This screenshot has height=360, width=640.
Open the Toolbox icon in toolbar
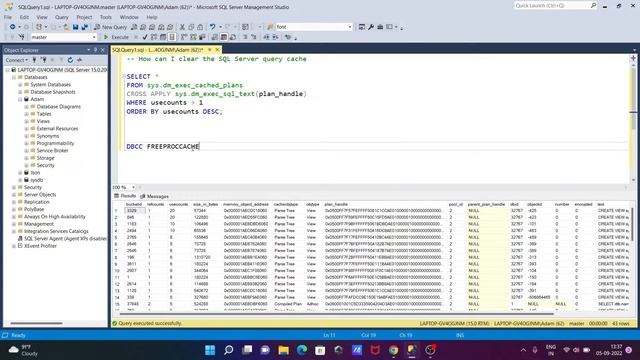pos(380,27)
